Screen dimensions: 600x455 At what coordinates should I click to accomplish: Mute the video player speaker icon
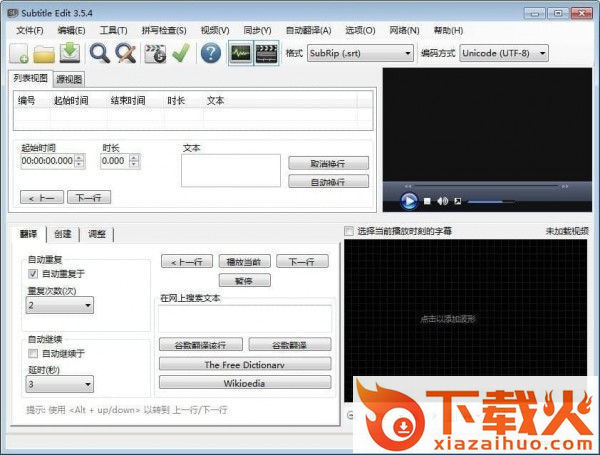pyautogui.click(x=442, y=201)
